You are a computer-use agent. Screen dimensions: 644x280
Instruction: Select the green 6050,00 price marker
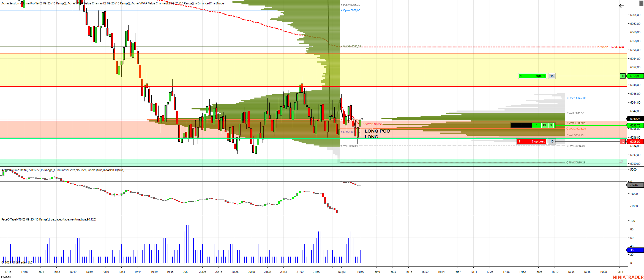(635, 76)
